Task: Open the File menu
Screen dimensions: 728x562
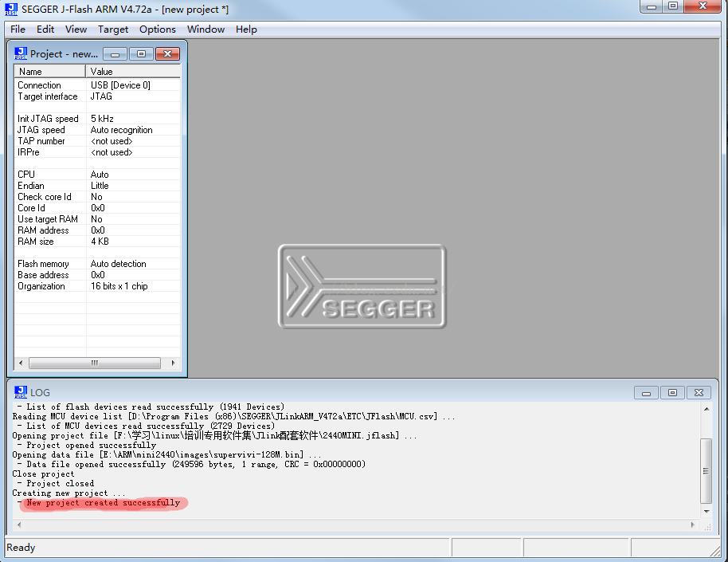Action: (x=18, y=29)
